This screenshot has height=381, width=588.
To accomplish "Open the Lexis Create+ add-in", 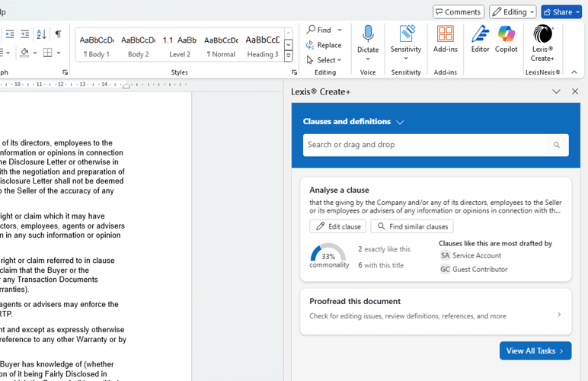I will pos(542,42).
